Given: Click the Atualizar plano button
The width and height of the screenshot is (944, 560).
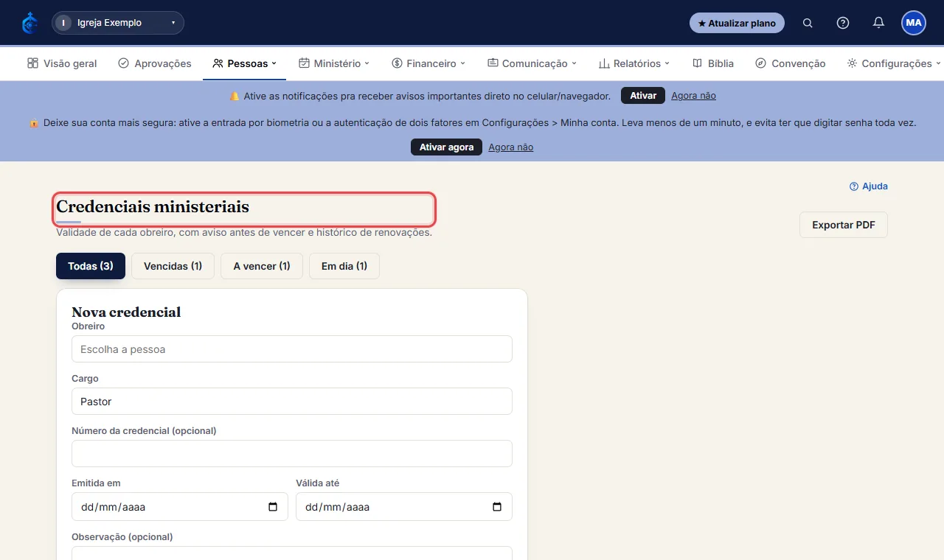Looking at the screenshot, I should 737,23.
